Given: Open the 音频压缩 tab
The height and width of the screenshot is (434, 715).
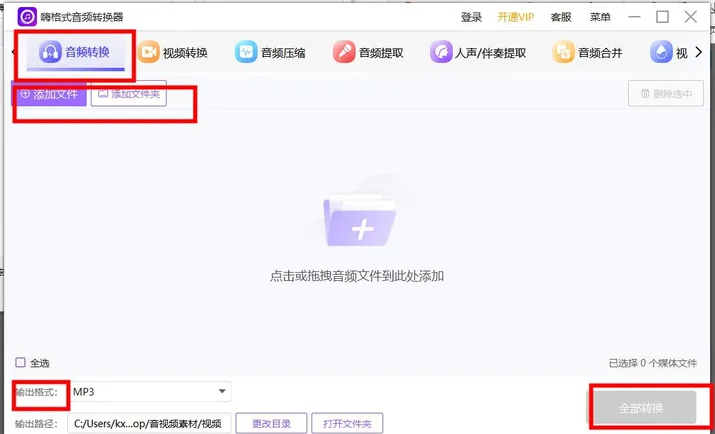Looking at the screenshot, I should click(270, 53).
